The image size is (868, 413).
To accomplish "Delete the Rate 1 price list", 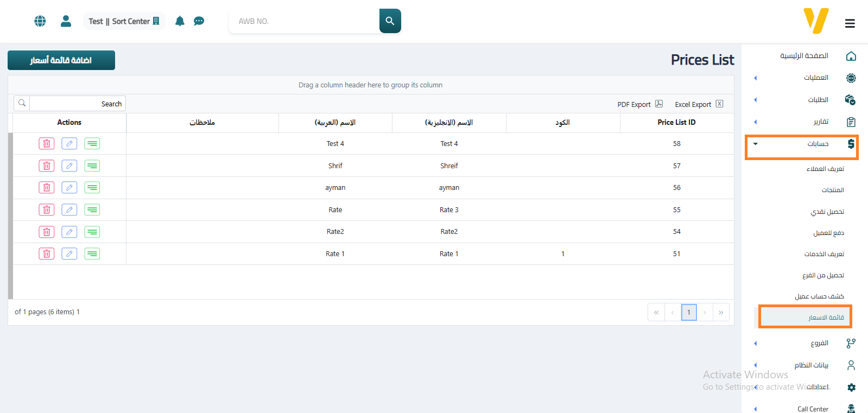I will pyautogui.click(x=47, y=254).
